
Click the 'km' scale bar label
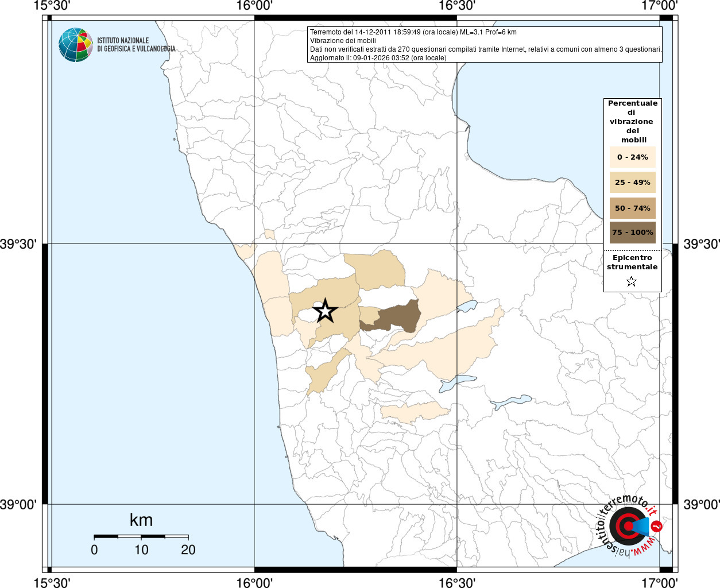[x=141, y=520]
